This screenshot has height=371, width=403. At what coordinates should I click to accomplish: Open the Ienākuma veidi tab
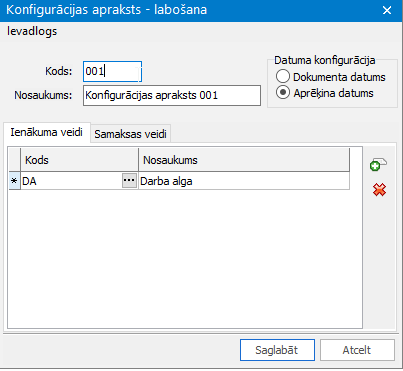pyautogui.click(x=46, y=132)
